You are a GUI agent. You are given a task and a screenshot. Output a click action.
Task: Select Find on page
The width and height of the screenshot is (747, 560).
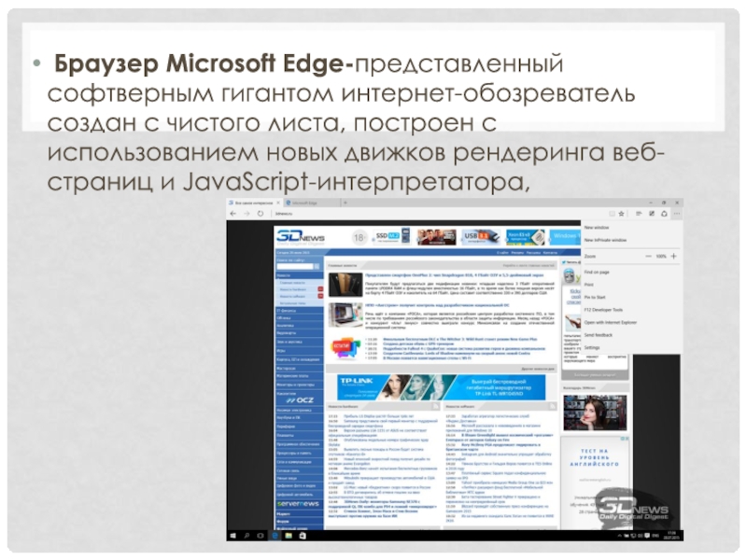(x=597, y=272)
